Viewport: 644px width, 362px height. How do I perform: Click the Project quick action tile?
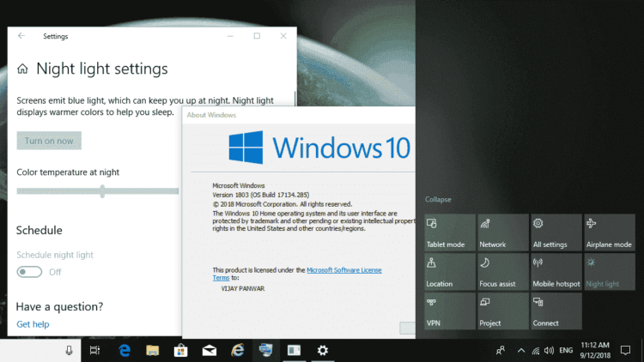tap(502, 311)
